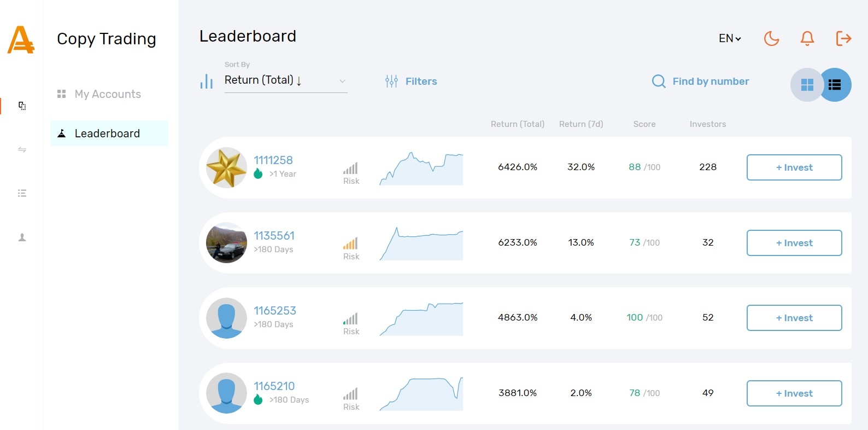
Task: Open search with the Find by number magnifier
Action: [658, 81]
